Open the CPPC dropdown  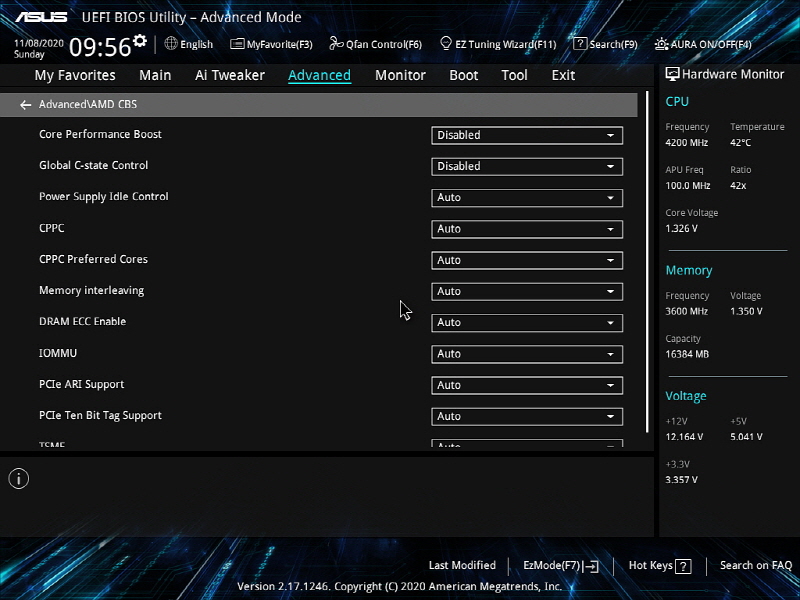point(527,229)
